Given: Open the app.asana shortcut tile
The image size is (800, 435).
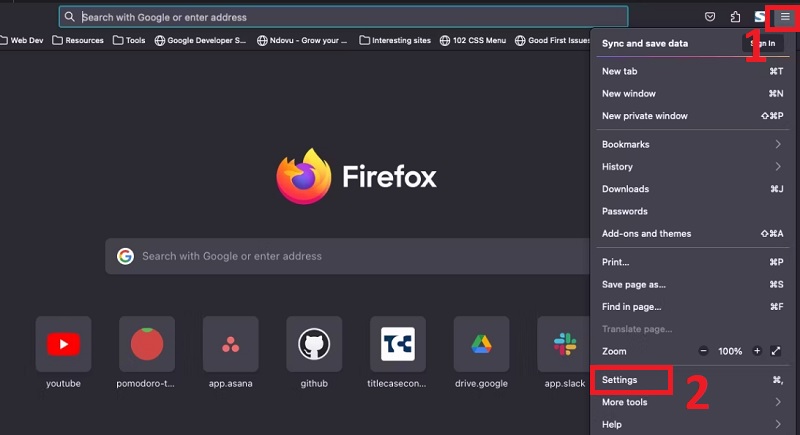Looking at the screenshot, I should (x=230, y=345).
